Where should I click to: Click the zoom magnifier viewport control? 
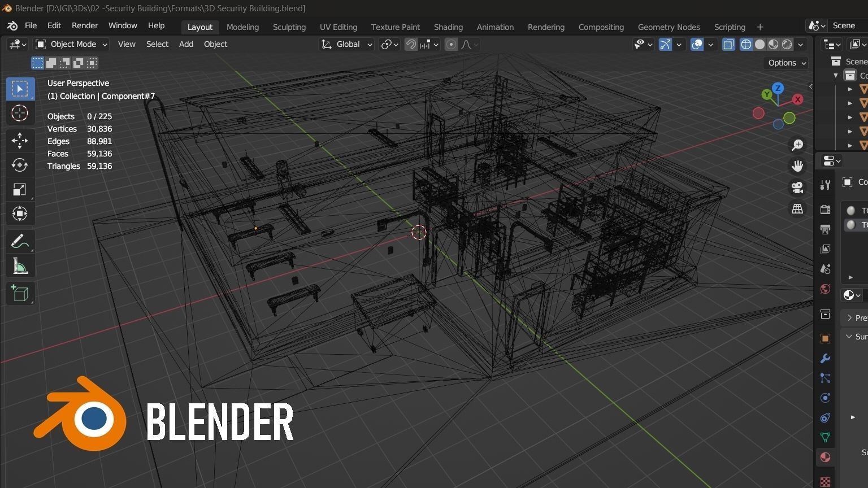(x=797, y=145)
